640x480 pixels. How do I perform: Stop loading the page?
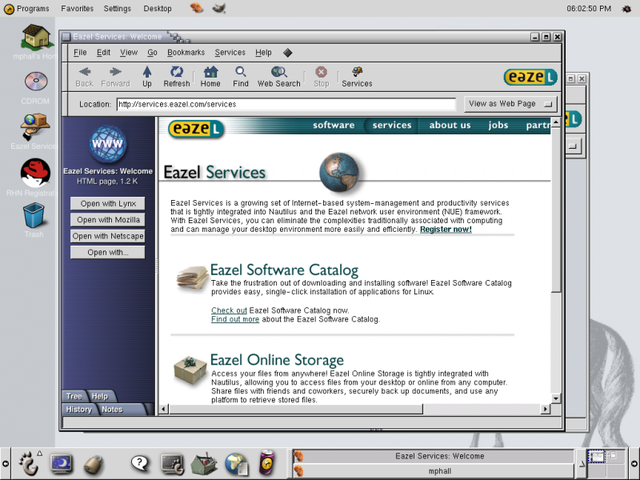coord(321,77)
